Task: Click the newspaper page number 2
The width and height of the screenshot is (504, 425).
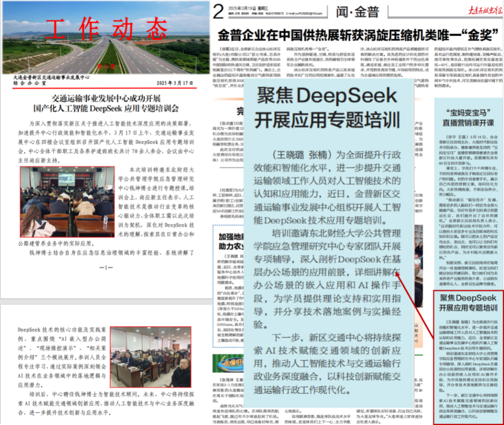Action: point(218,12)
